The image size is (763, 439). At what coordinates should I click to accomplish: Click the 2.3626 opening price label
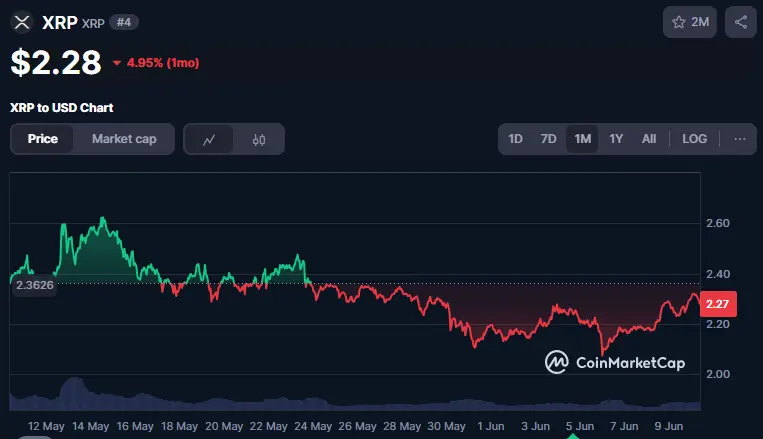(x=35, y=285)
